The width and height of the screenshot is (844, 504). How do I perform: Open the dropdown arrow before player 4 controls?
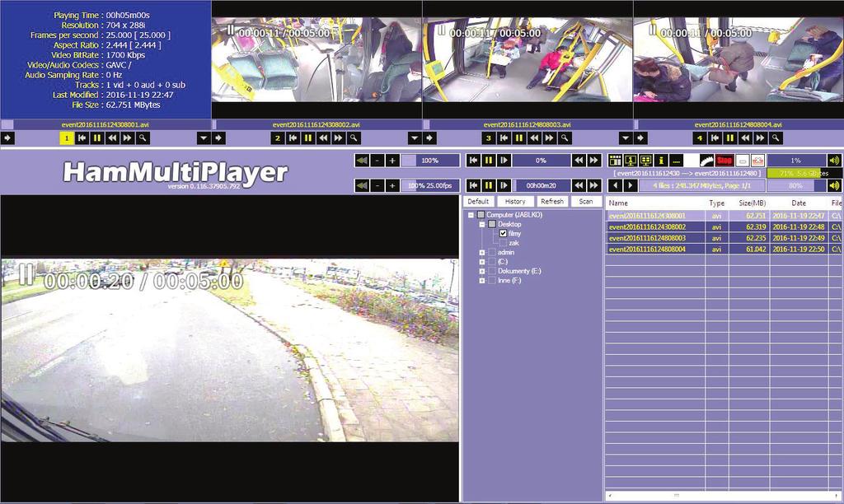point(626,138)
